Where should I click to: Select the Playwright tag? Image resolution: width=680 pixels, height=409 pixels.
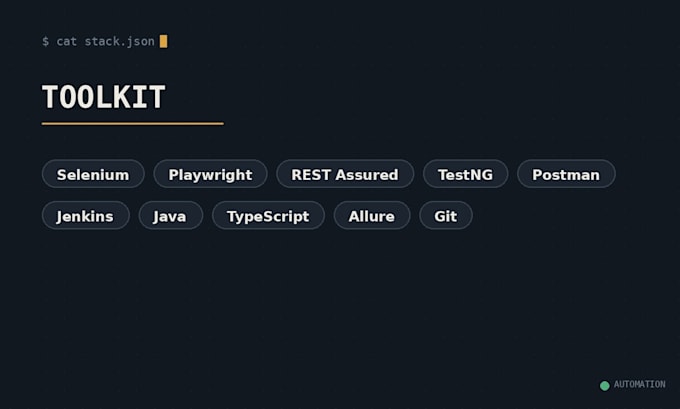pos(210,174)
